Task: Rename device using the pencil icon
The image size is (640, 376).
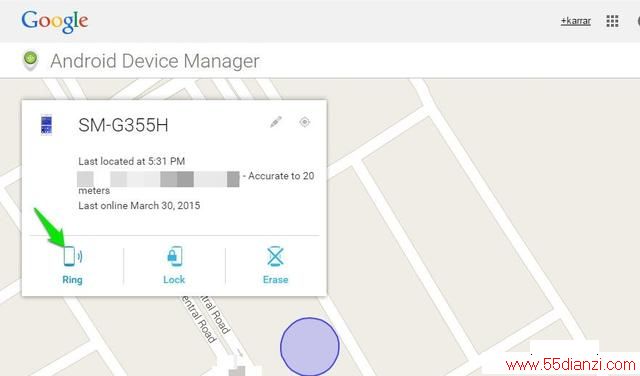Action: point(276,122)
